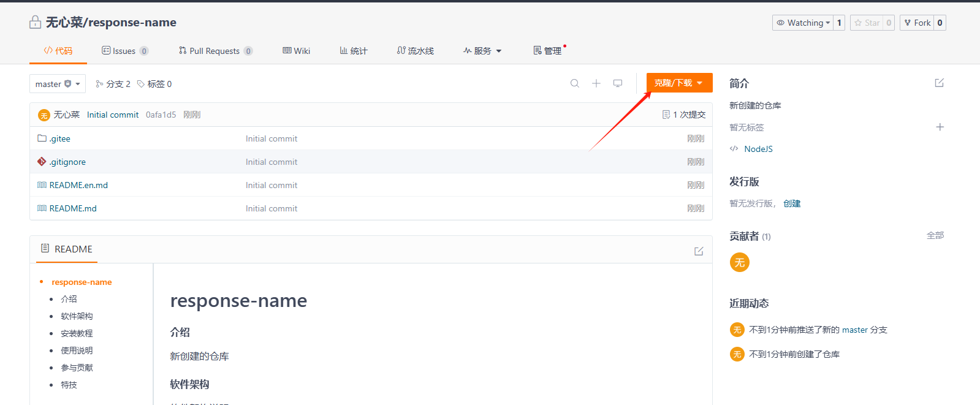Click 参与贡献 in the README outline
This screenshot has height=405, width=980.
click(x=77, y=368)
